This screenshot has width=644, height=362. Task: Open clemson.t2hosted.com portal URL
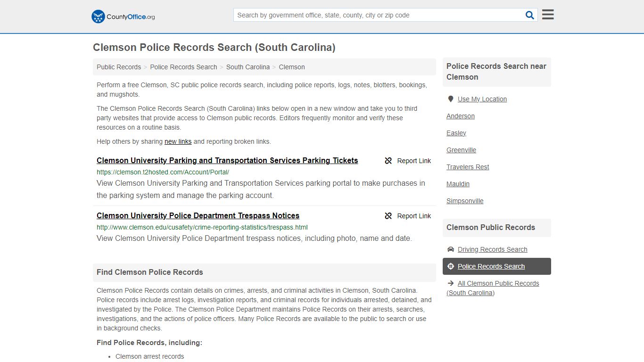(x=163, y=172)
